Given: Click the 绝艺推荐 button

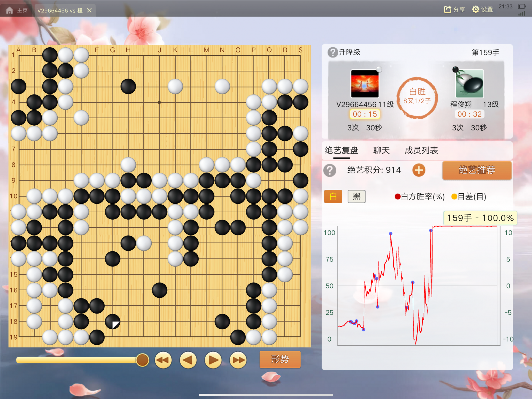Looking at the screenshot, I should coord(477,170).
